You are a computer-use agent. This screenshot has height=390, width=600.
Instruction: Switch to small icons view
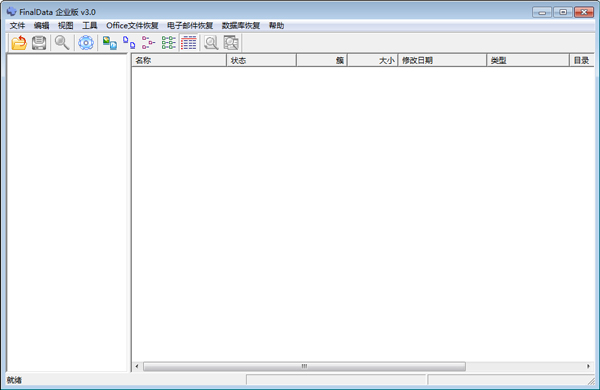129,42
